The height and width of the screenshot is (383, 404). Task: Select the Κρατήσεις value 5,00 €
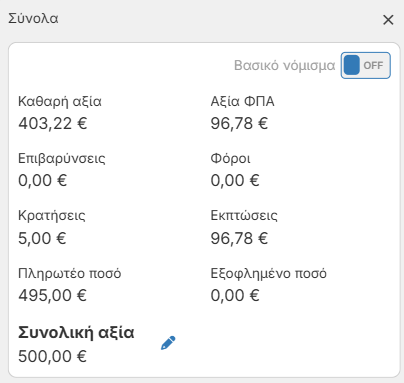(x=42, y=238)
